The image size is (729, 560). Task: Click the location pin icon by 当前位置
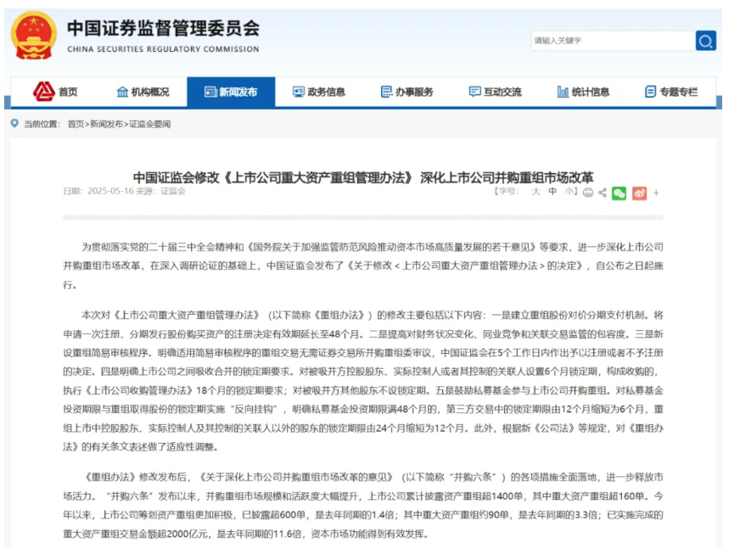click(x=15, y=123)
